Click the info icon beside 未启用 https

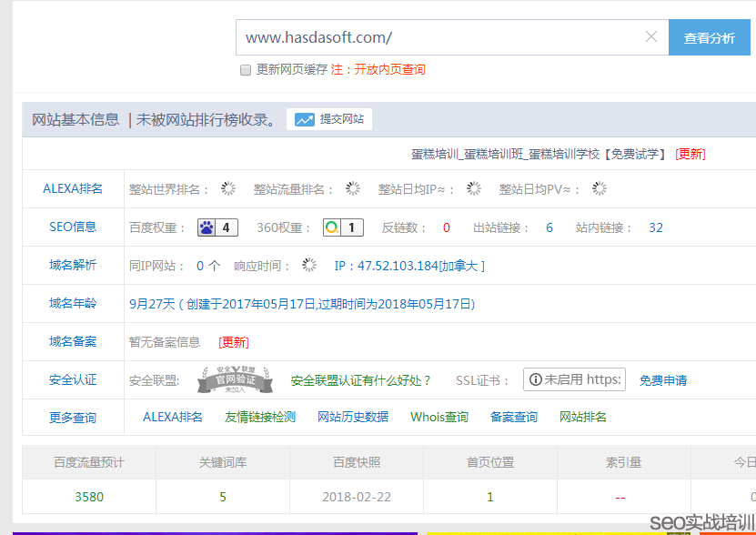coord(536,379)
